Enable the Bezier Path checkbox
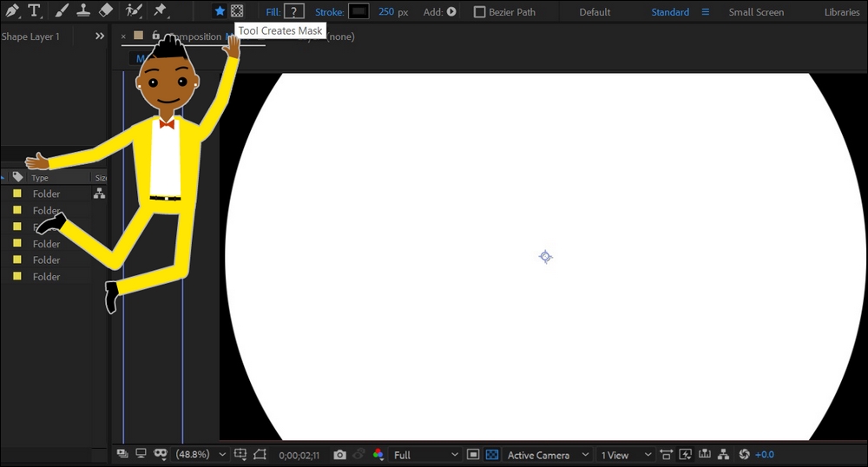Viewport: 868px width, 467px height. pyautogui.click(x=479, y=11)
